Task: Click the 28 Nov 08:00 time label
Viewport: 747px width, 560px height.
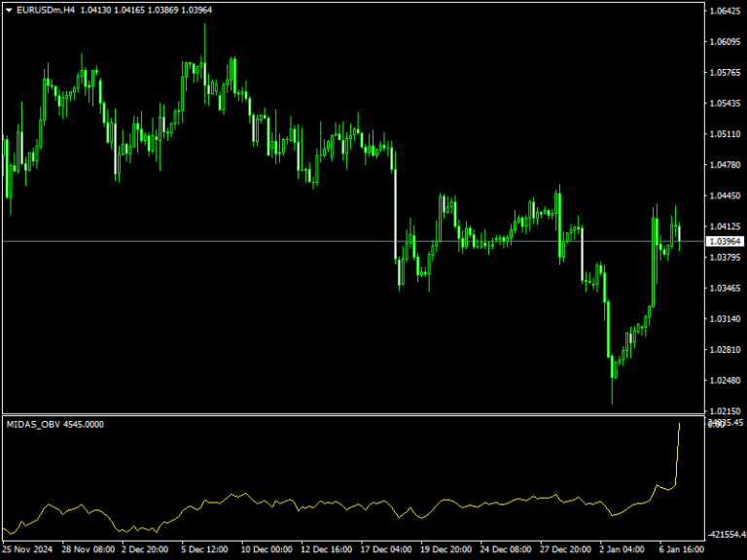Action: click(x=89, y=549)
